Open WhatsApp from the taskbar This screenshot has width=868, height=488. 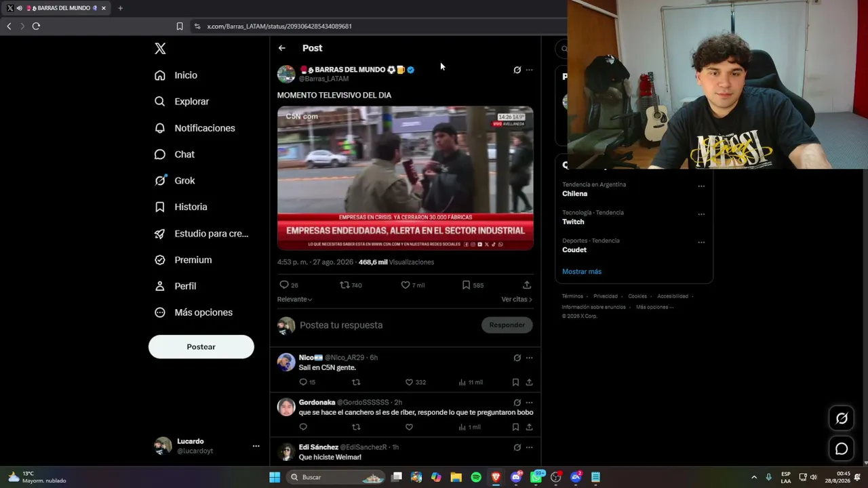pyautogui.click(x=536, y=477)
